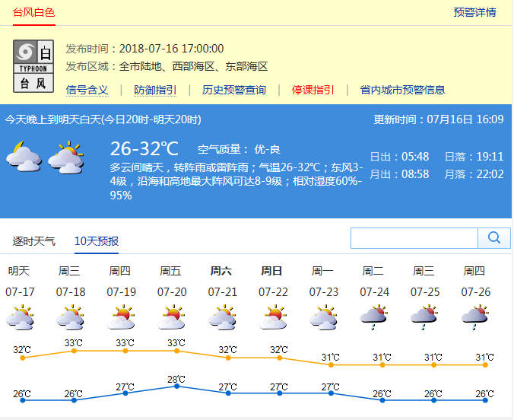Click the 月出：08:58 text
The image size is (514, 420).
click(x=399, y=174)
